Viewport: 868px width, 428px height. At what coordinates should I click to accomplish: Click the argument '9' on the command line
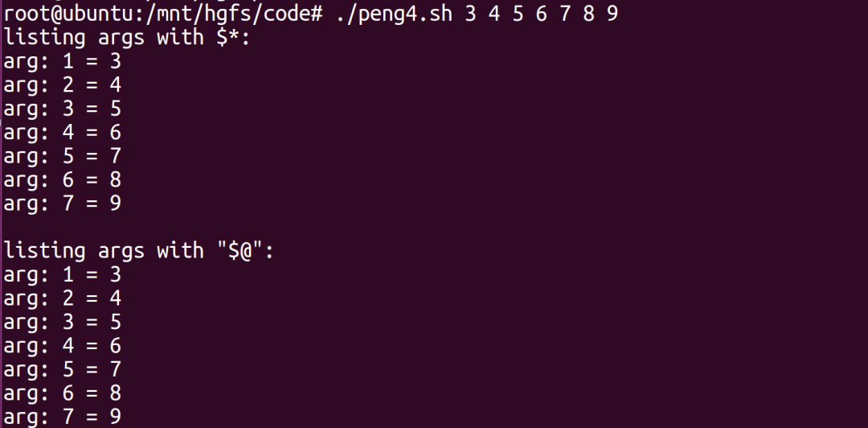(x=612, y=14)
